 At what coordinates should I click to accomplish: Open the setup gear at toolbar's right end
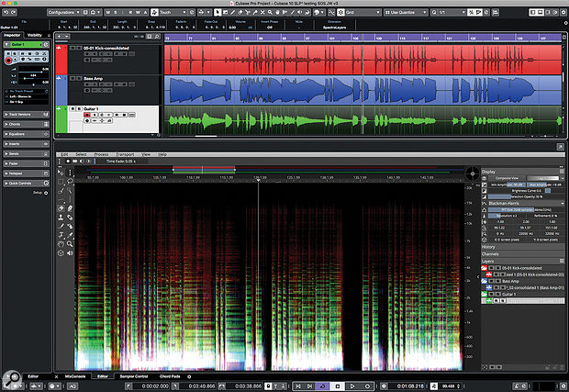click(563, 12)
